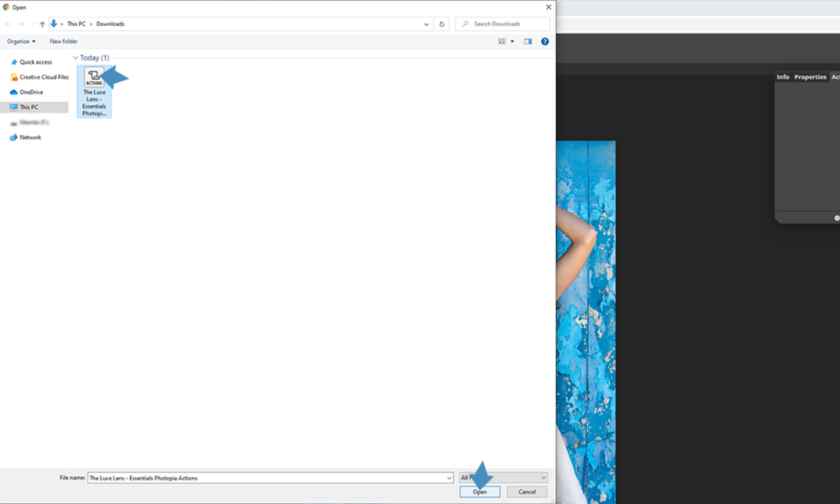840x504 pixels.
Task: Click the Up one level arrow
Action: pos(42,24)
